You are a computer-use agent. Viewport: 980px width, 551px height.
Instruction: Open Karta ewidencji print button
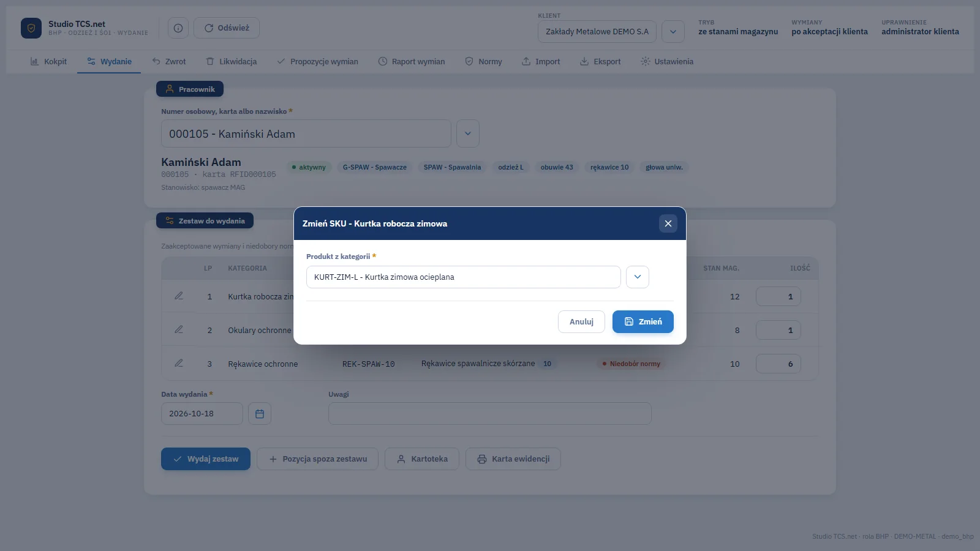click(513, 459)
